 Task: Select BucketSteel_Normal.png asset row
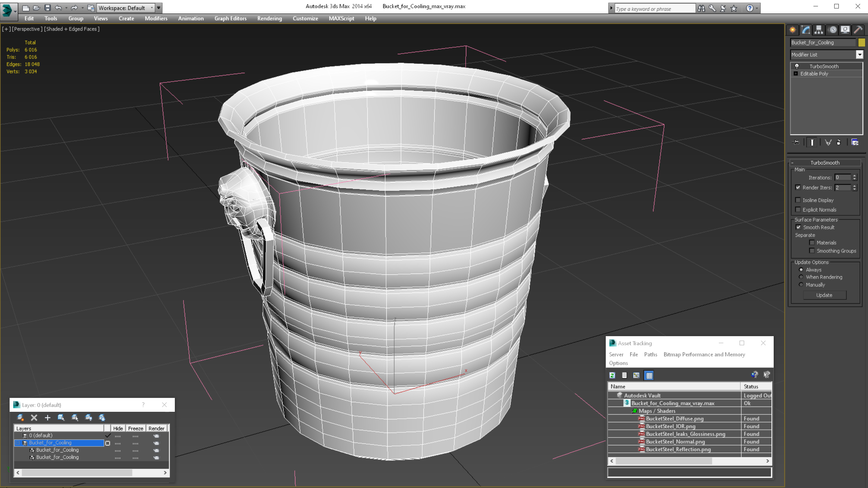(689, 442)
